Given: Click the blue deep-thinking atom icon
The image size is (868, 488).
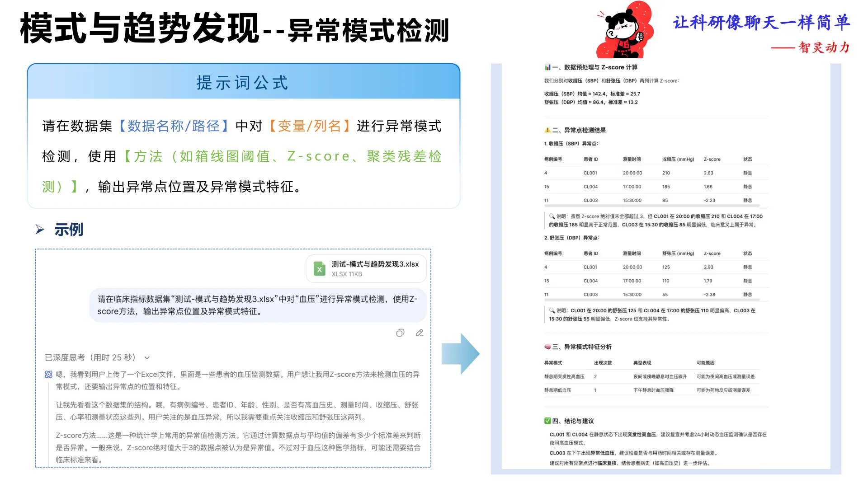Looking at the screenshot, I should (49, 374).
